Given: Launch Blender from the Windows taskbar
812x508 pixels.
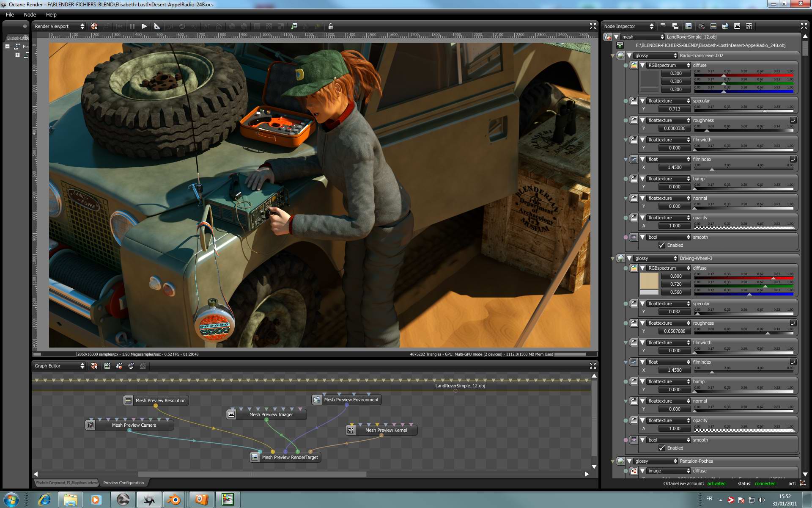Looking at the screenshot, I should 173,500.
